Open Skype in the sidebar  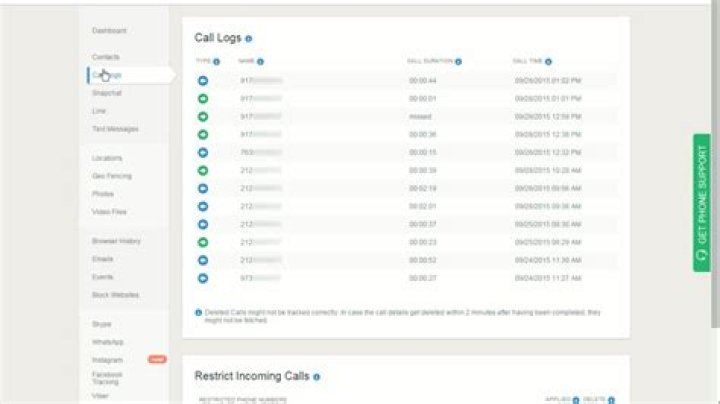[101, 324]
